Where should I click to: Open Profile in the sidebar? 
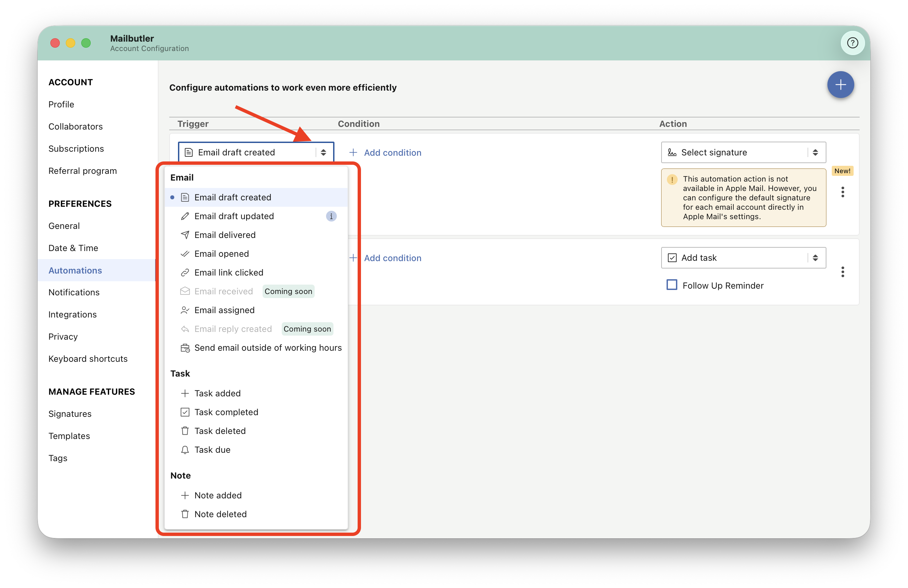(x=61, y=104)
